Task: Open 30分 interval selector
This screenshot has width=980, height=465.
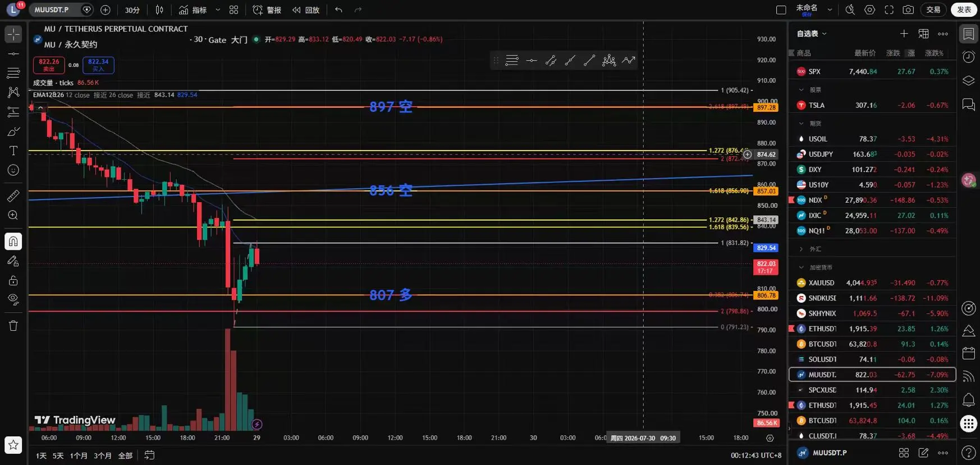Action: pyautogui.click(x=132, y=10)
